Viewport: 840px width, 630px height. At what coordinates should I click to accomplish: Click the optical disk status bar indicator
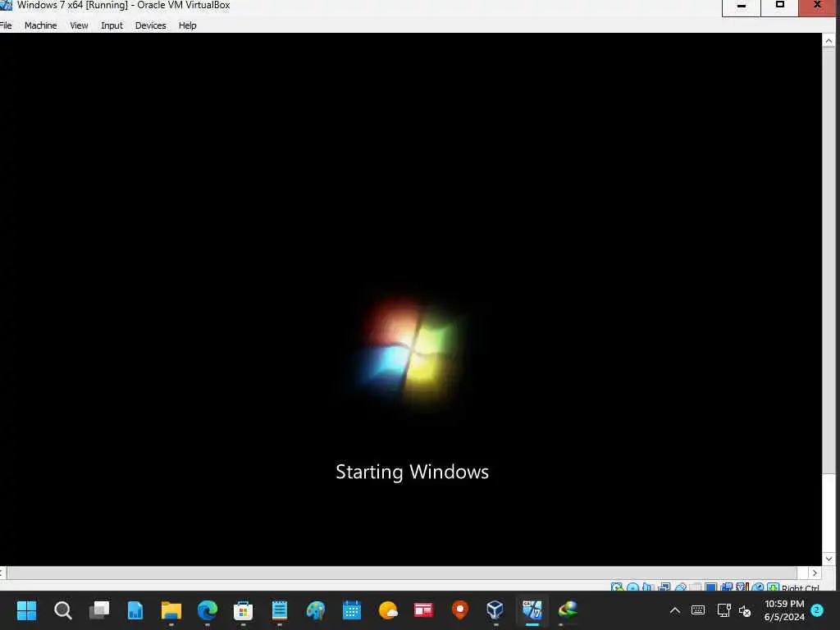coord(632,587)
